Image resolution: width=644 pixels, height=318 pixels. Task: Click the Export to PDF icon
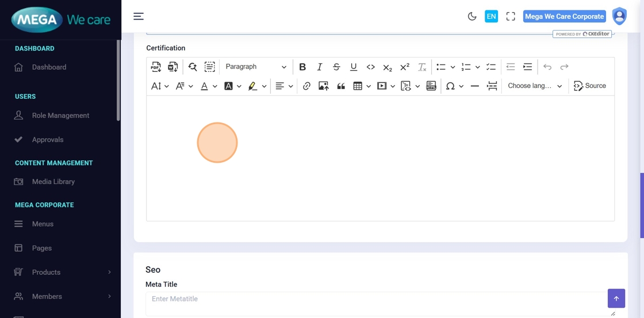156,67
